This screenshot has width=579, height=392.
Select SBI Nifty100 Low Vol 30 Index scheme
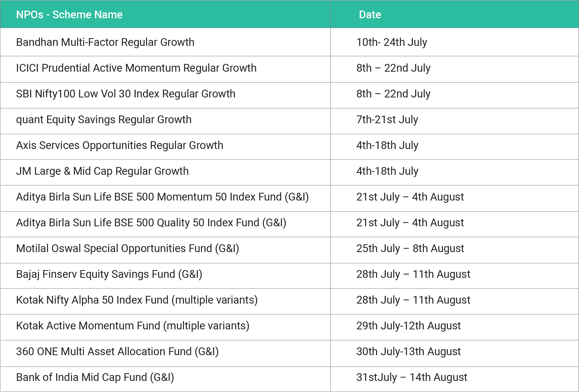coord(126,94)
